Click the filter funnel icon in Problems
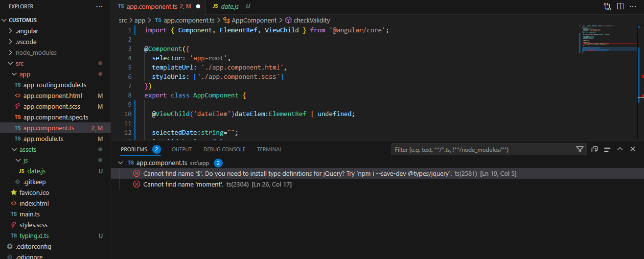This screenshot has width=644, height=259. tap(580, 149)
